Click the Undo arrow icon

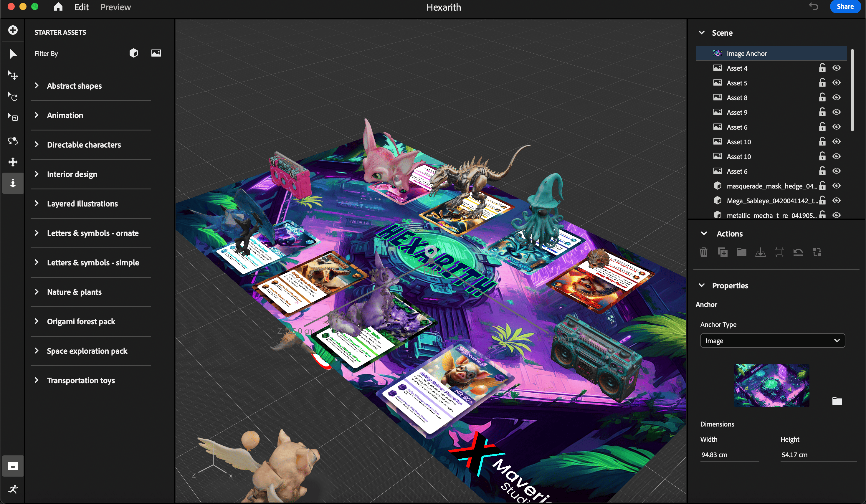[x=814, y=6]
